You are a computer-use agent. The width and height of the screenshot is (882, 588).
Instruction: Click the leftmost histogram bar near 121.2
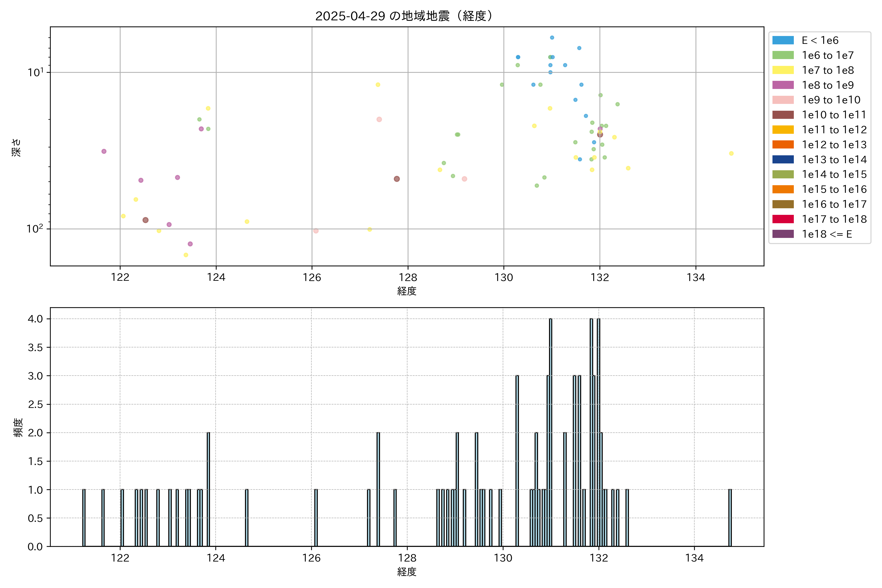point(84,517)
